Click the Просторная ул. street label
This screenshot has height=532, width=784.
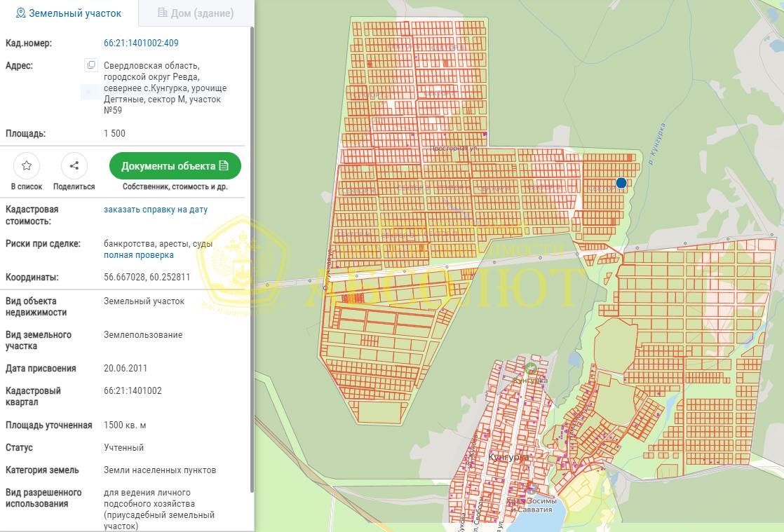[x=454, y=149]
